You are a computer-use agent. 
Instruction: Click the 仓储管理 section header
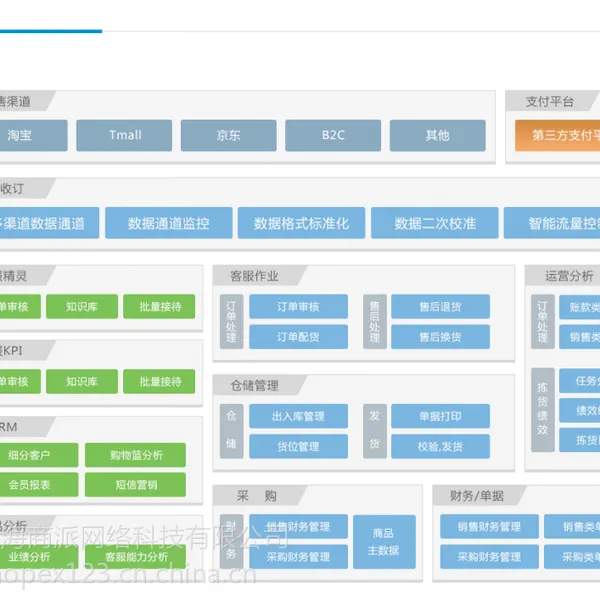[254, 385]
